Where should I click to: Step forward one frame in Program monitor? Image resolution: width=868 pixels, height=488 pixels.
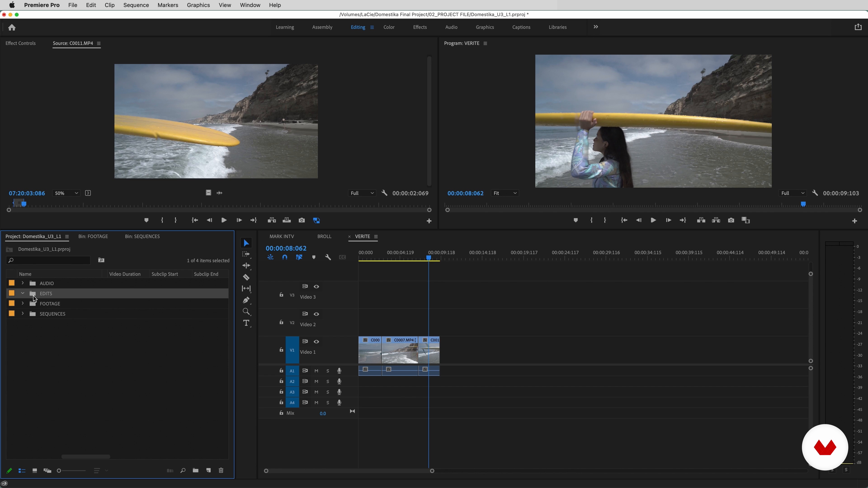click(668, 220)
